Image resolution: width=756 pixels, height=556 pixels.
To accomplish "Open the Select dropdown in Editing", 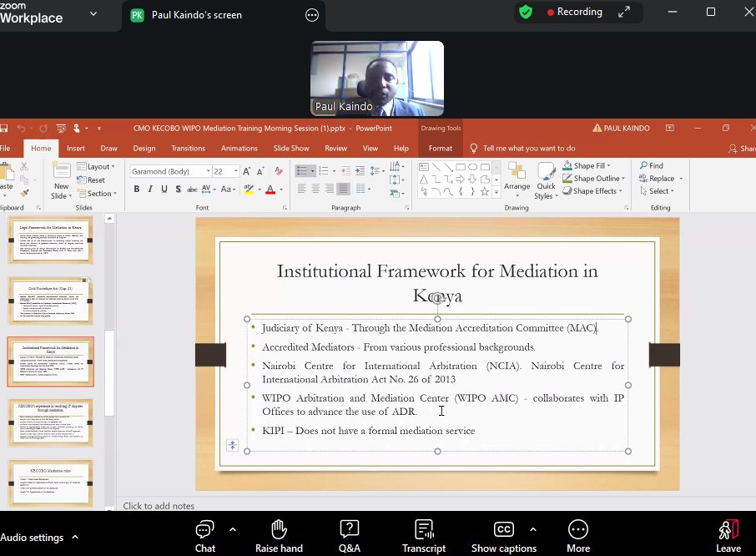I will 657,191.
